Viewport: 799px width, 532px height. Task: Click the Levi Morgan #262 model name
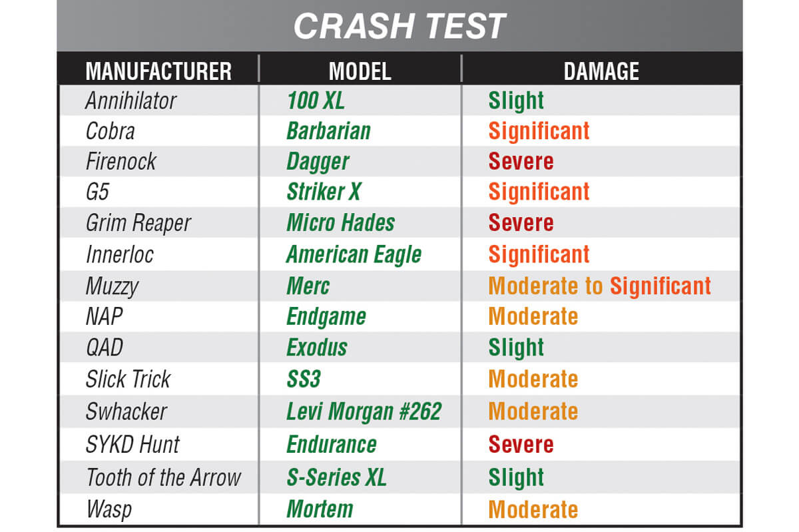[x=364, y=411]
